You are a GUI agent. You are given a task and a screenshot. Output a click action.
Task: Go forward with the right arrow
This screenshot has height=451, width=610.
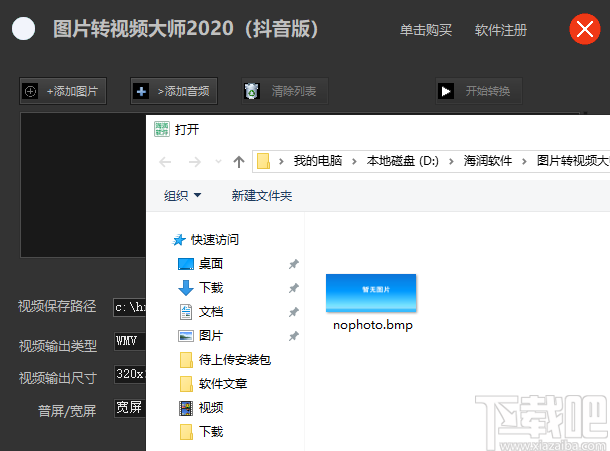[x=195, y=161]
